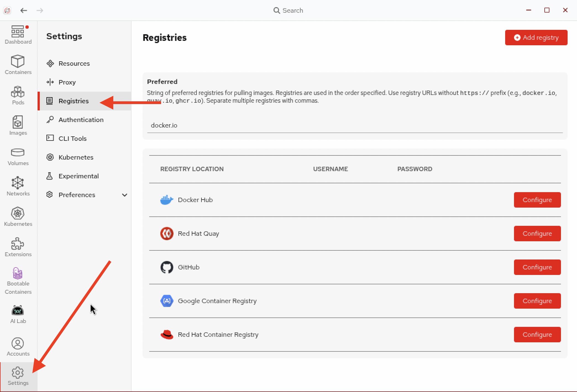
Task: Configure the Docker Hub registry
Action: pos(537,200)
